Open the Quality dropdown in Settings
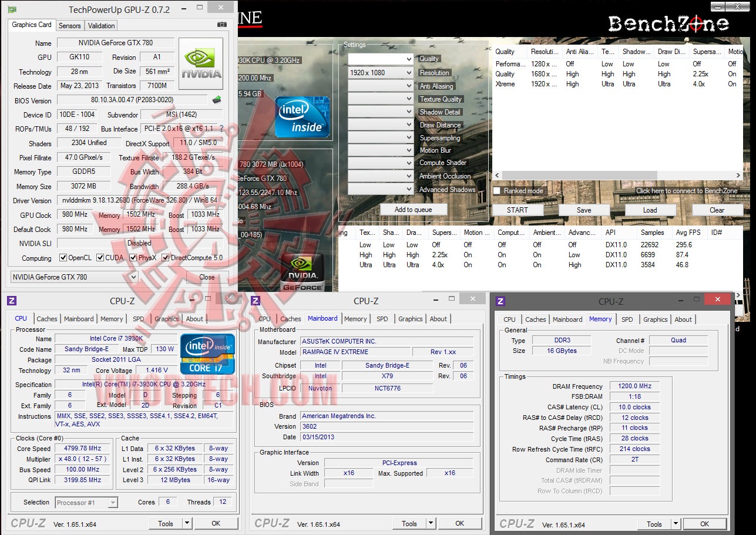Image resolution: width=756 pixels, height=535 pixels. point(381,59)
